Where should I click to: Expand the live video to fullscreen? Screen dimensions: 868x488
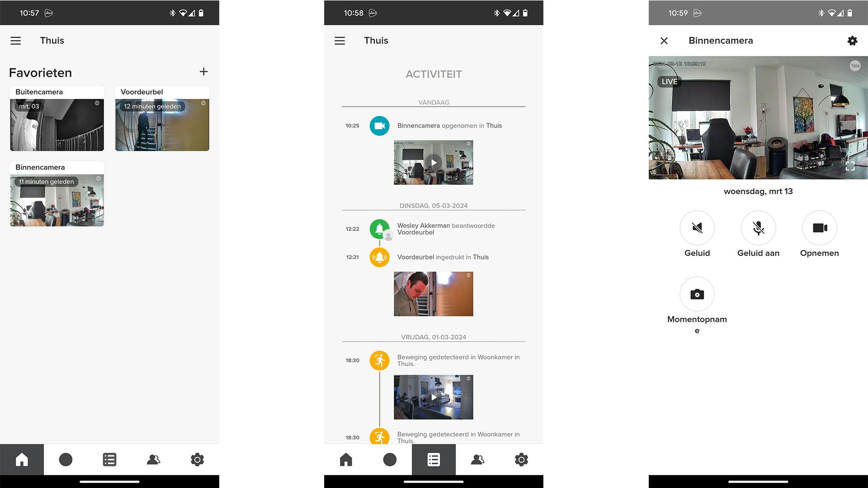[850, 166]
